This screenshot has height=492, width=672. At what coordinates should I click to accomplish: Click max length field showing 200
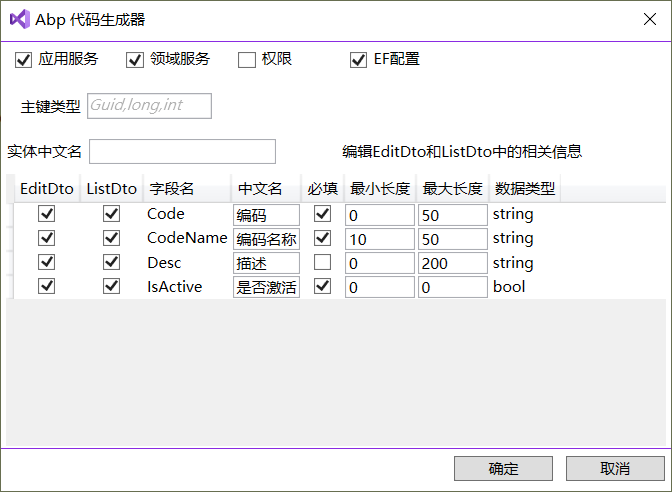coord(453,263)
